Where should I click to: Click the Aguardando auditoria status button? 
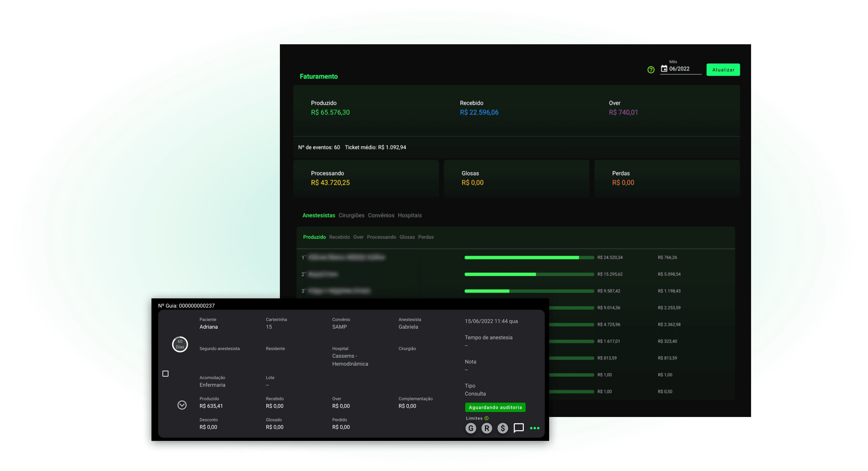[495, 407]
